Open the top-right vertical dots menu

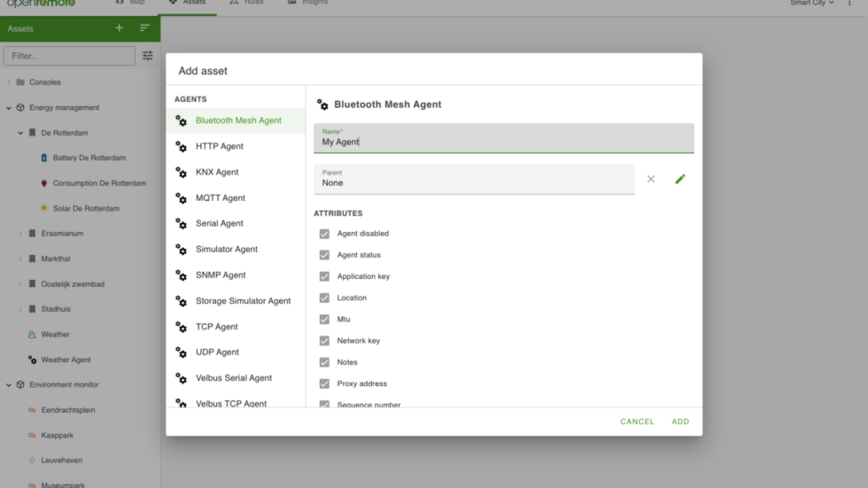point(849,4)
